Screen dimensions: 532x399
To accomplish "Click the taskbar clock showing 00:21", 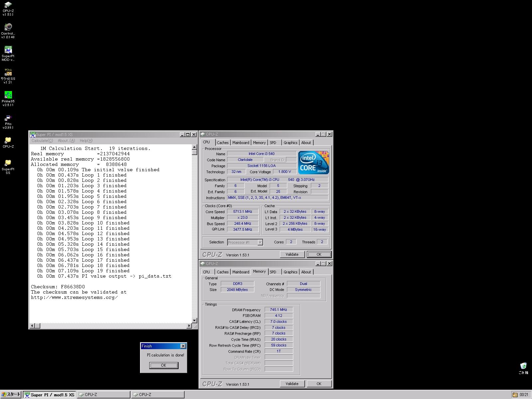I will click(524, 395).
